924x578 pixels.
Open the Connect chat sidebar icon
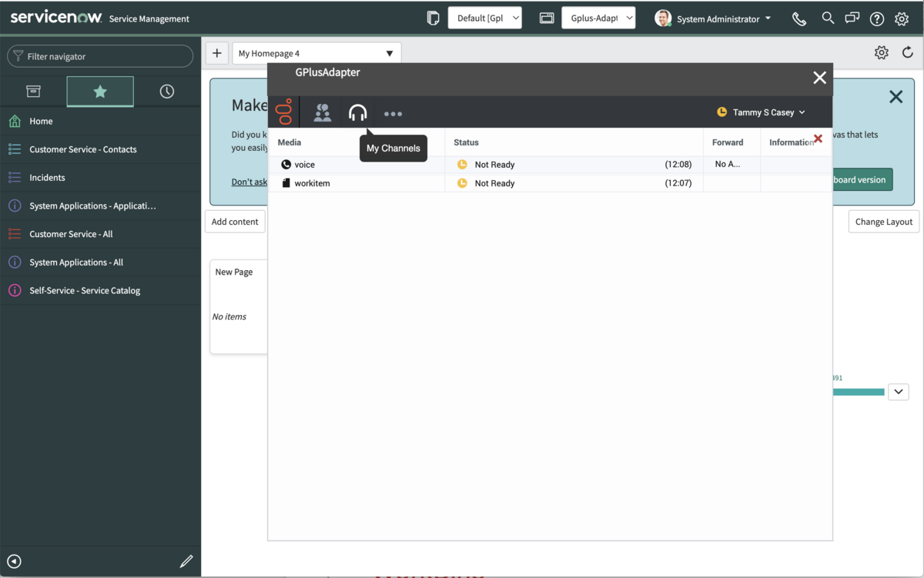[852, 18]
